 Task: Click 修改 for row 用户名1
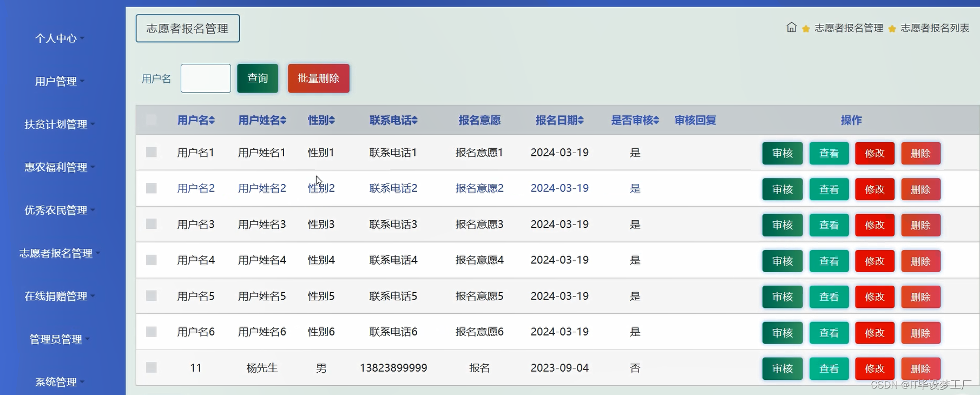875,153
